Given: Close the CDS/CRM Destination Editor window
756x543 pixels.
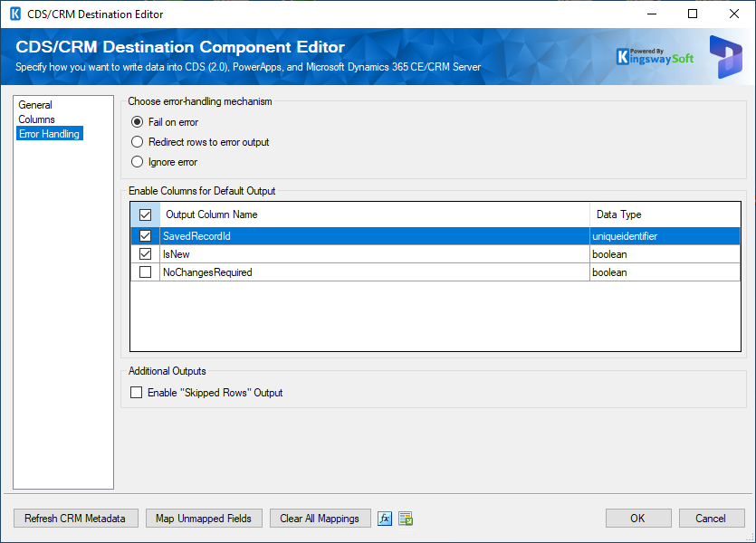Looking at the screenshot, I should click(734, 14).
